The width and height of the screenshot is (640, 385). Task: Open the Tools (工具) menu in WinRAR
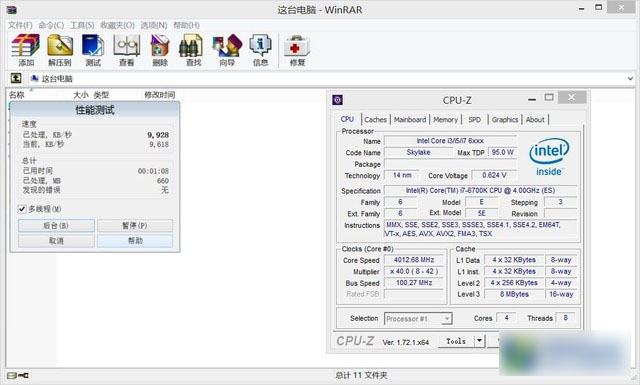82,25
